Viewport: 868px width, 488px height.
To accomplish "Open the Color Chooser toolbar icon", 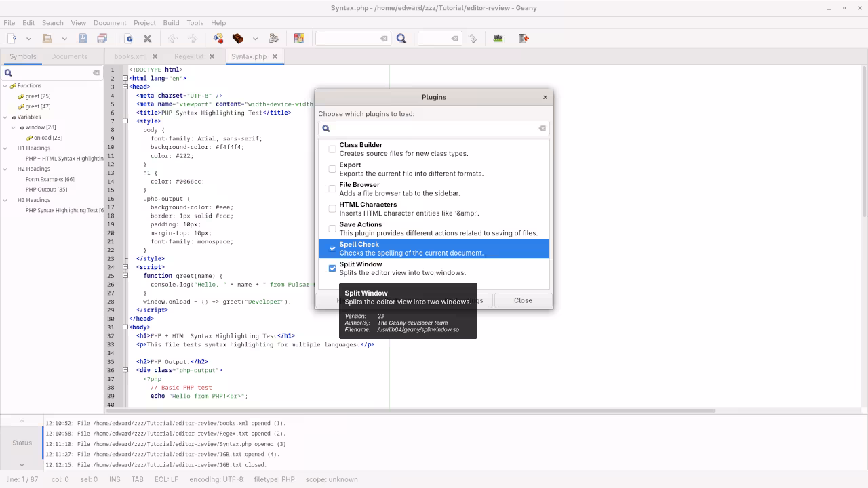I will click(x=300, y=39).
